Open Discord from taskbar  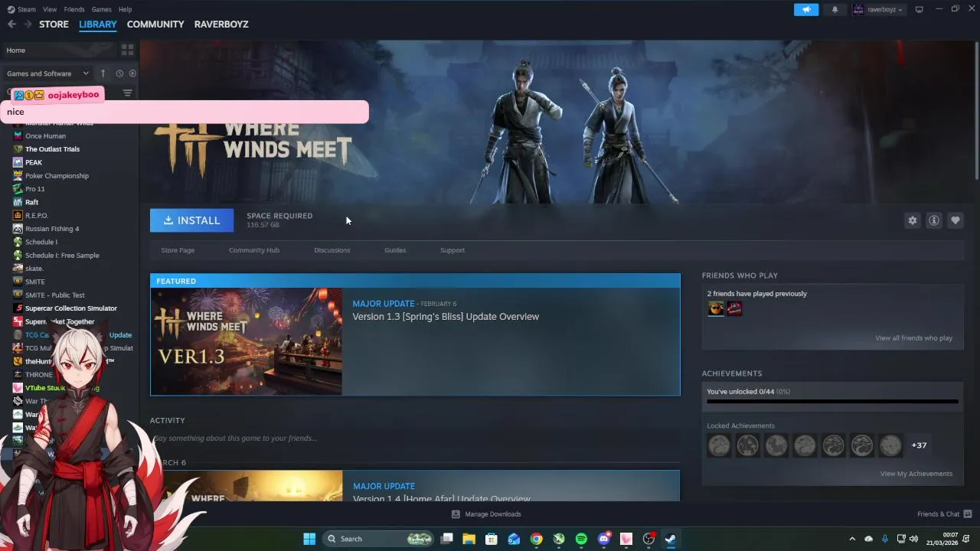(x=604, y=539)
